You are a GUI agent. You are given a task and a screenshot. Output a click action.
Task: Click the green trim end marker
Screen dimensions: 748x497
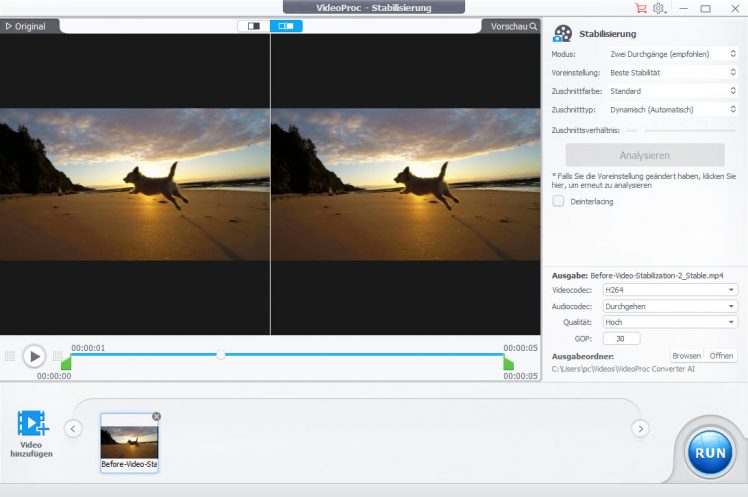point(508,364)
